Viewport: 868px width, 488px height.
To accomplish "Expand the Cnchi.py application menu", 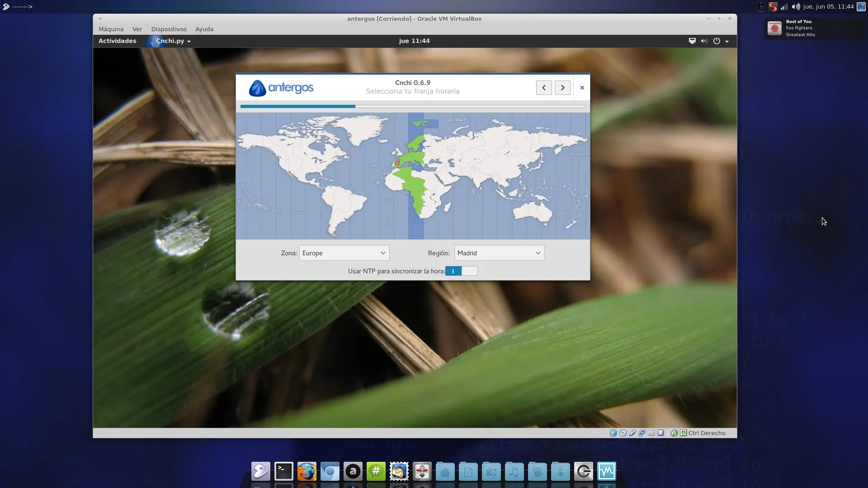I will 173,41.
